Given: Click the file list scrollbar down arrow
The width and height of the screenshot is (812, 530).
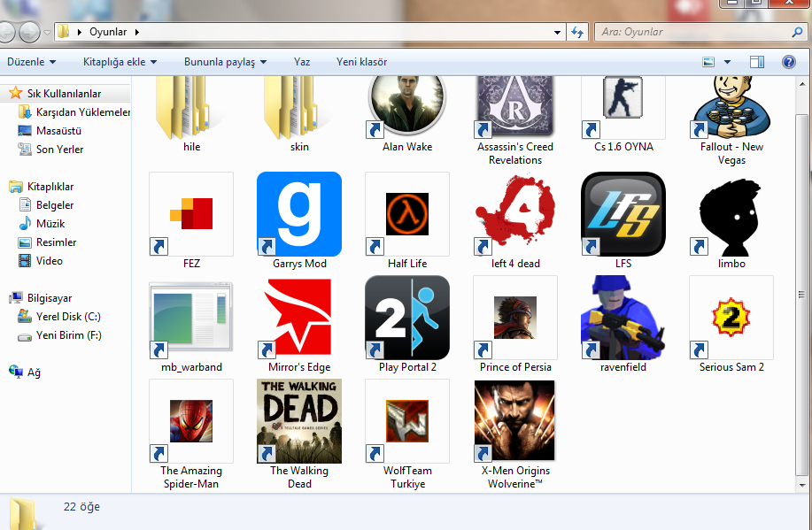Looking at the screenshot, I should (802, 486).
